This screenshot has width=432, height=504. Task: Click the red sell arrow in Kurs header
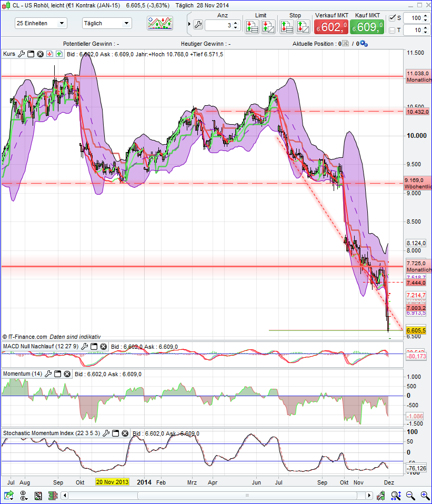click(x=51, y=53)
